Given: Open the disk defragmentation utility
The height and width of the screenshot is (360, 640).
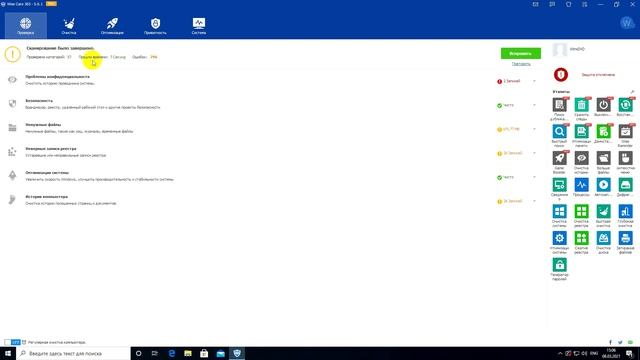Looking at the screenshot, I should [625, 184].
